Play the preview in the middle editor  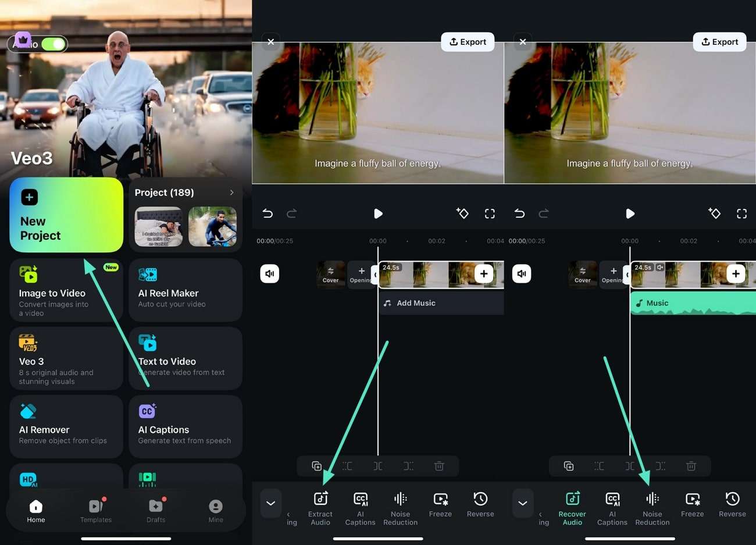[378, 213]
